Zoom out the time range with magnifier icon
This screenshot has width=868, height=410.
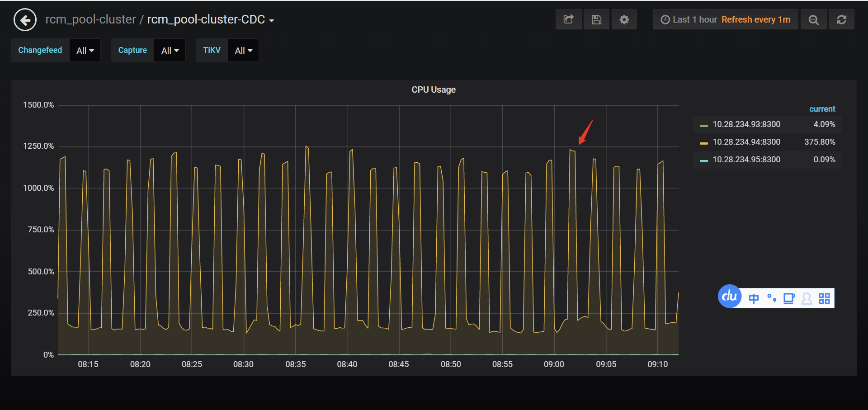tap(813, 19)
